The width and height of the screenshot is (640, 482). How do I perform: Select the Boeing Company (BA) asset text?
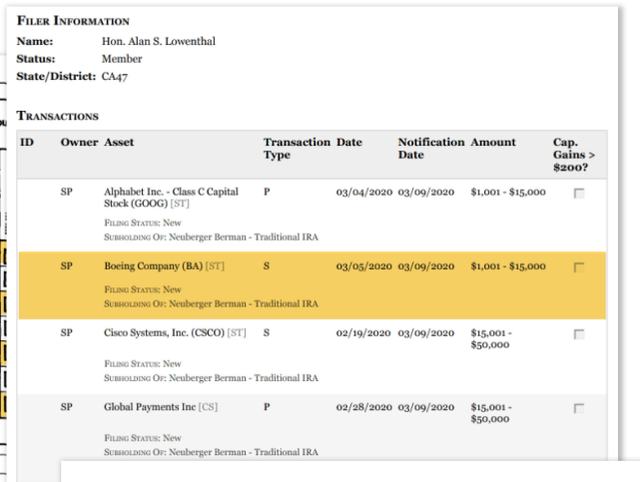tap(164, 266)
